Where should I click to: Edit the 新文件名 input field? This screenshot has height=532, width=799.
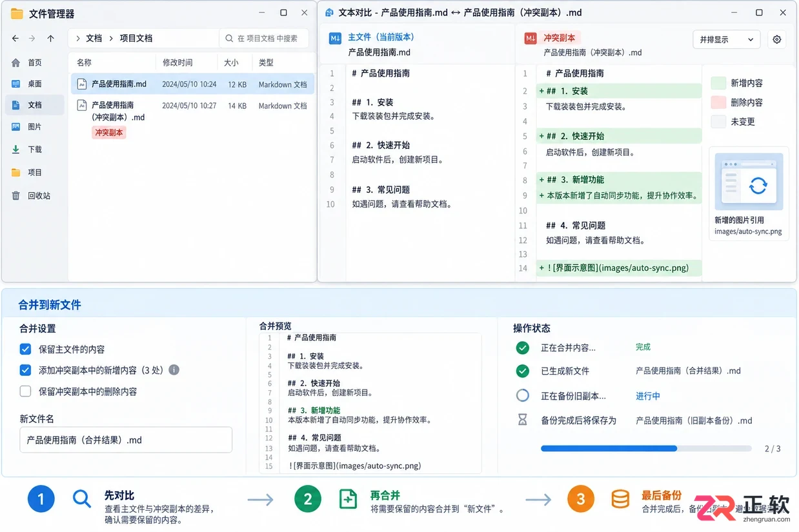click(x=126, y=440)
